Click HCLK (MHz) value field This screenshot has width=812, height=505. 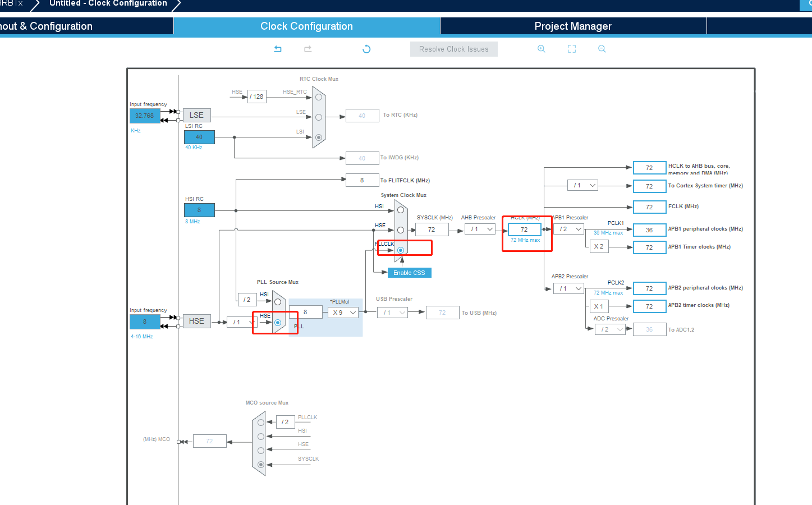click(525, 229)
